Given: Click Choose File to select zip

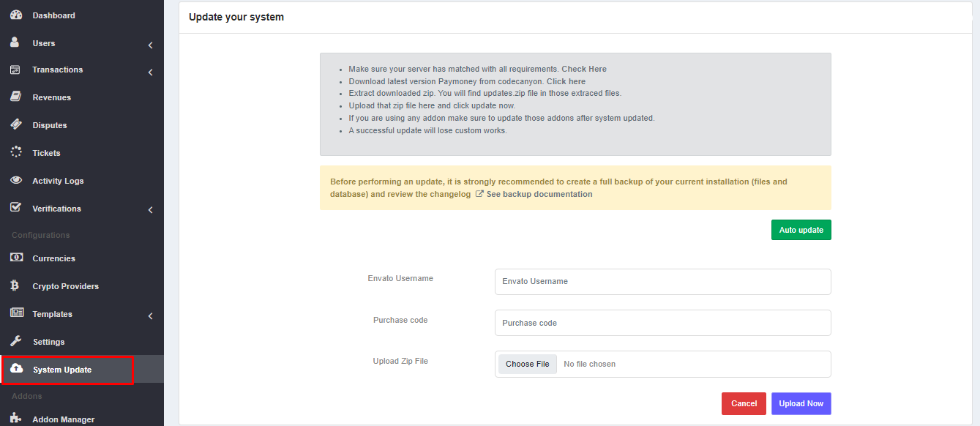Looking at the screenshot, I should [x=527, y=364].
